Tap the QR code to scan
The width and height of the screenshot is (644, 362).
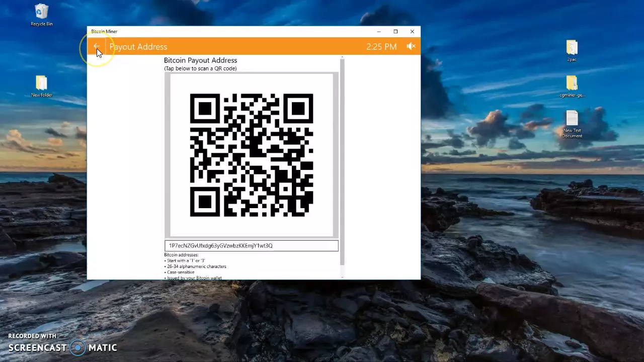(x=252, y=155)
